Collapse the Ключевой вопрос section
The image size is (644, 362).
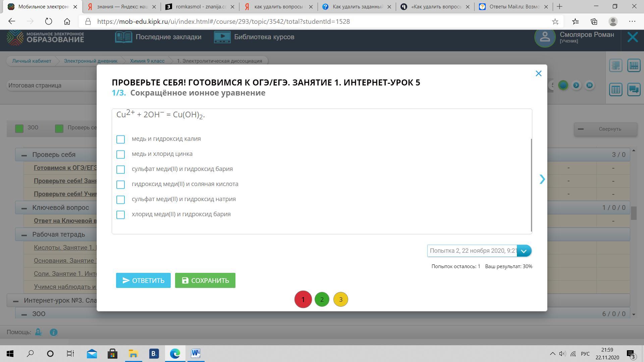click(x=24, y=208)
